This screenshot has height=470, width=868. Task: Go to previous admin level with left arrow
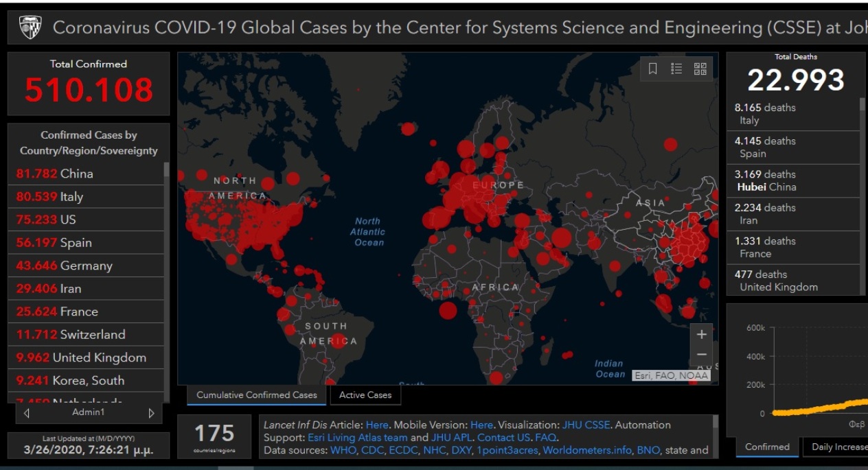(x=27, y=413)
